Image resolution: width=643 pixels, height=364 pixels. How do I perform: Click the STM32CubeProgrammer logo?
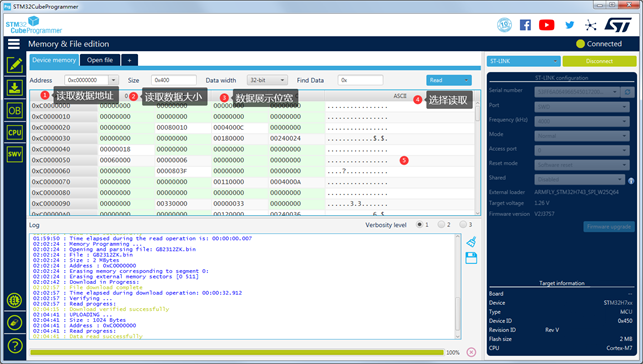[x=34, y=25]
